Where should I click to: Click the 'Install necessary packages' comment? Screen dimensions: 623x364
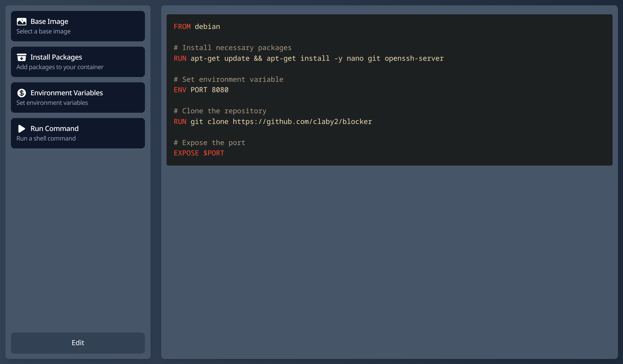[x=233, y=48]
